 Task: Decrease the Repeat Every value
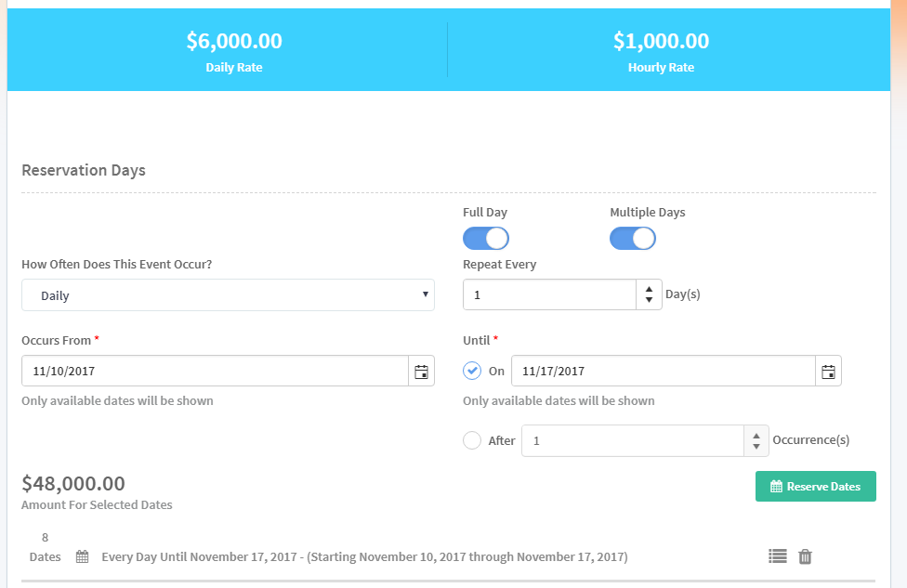[x=649, y=301]
